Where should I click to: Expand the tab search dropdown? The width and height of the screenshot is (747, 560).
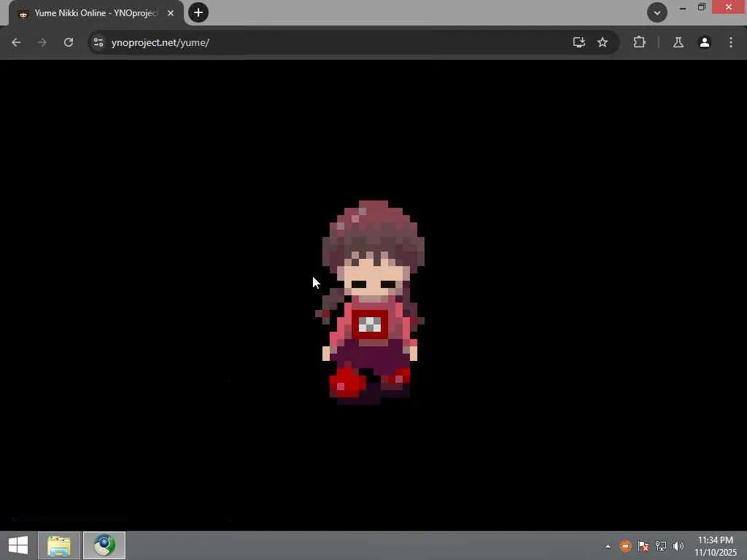coord(657,13)
